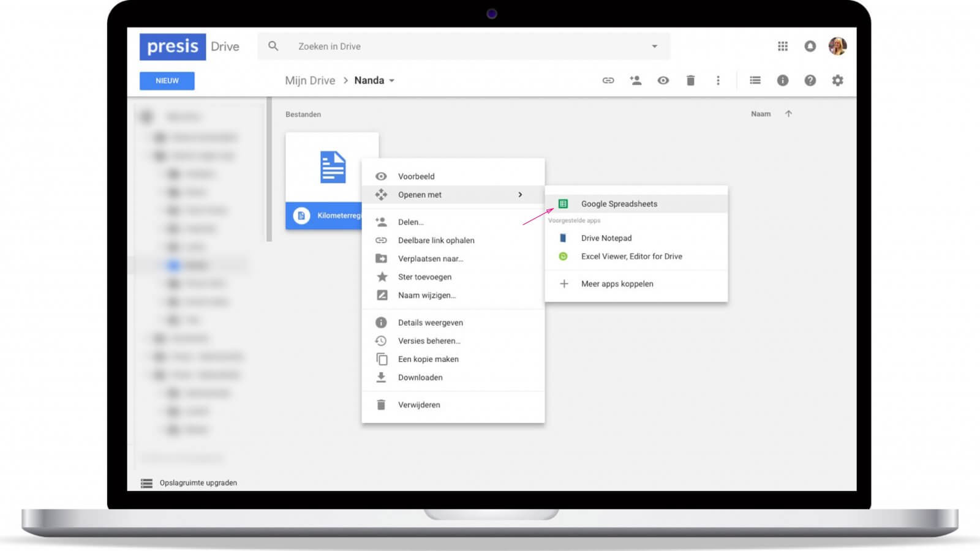Click the NIEUW button
This screenshot has height=551, width=980.
[167, 81]
